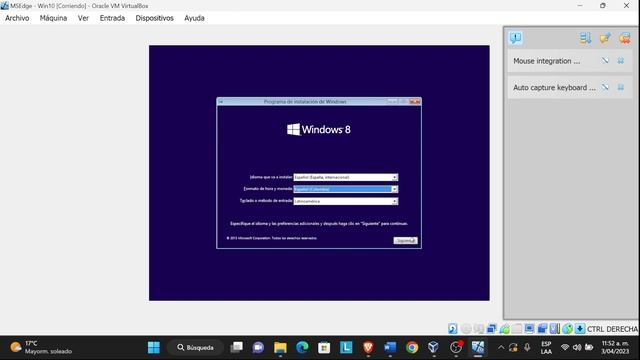
Task: Open Task View from taskbar
Action: pos(236,347)
